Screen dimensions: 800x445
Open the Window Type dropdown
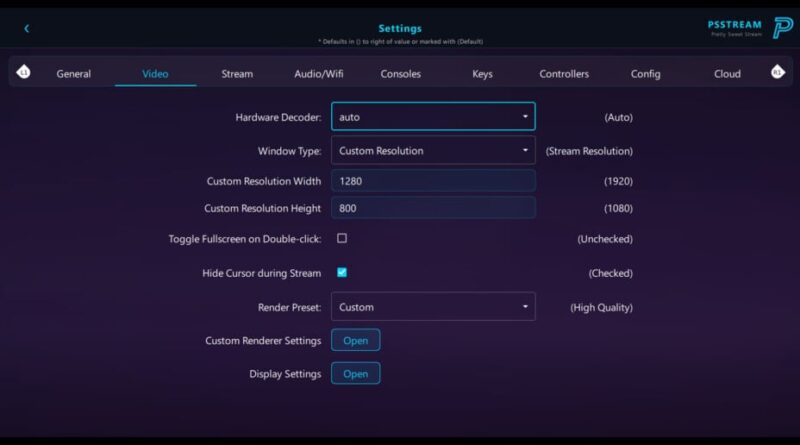point(433,151)
